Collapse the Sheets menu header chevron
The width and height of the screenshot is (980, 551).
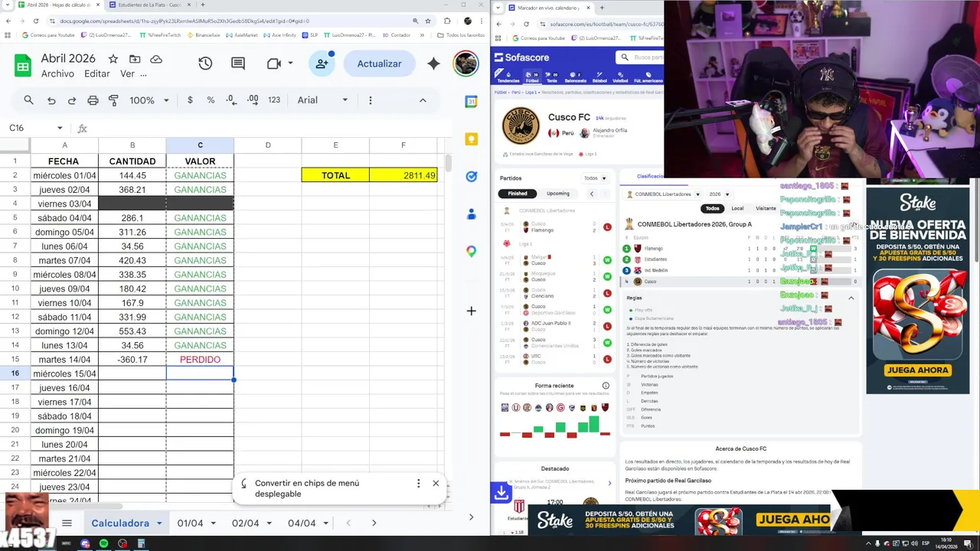(423, 100)
